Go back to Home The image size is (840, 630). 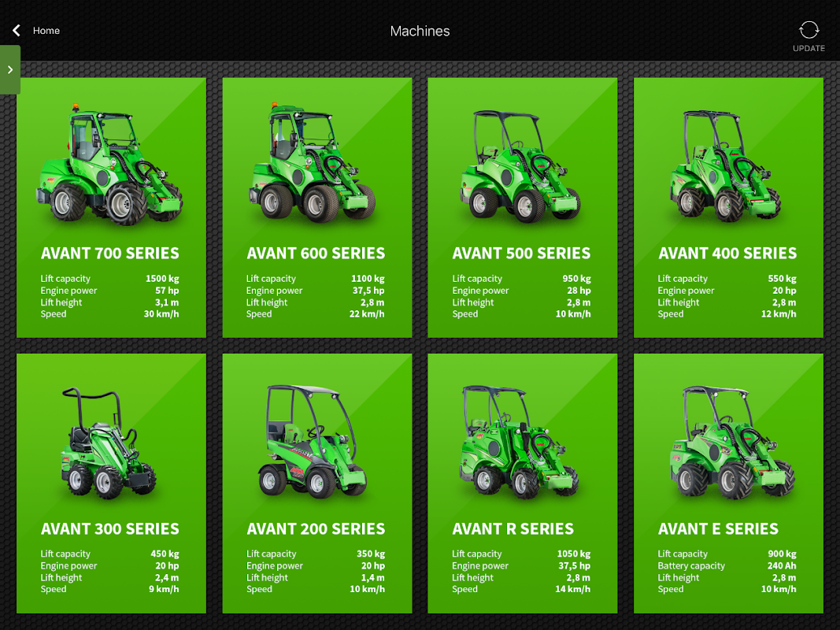[x=46, y=31]
